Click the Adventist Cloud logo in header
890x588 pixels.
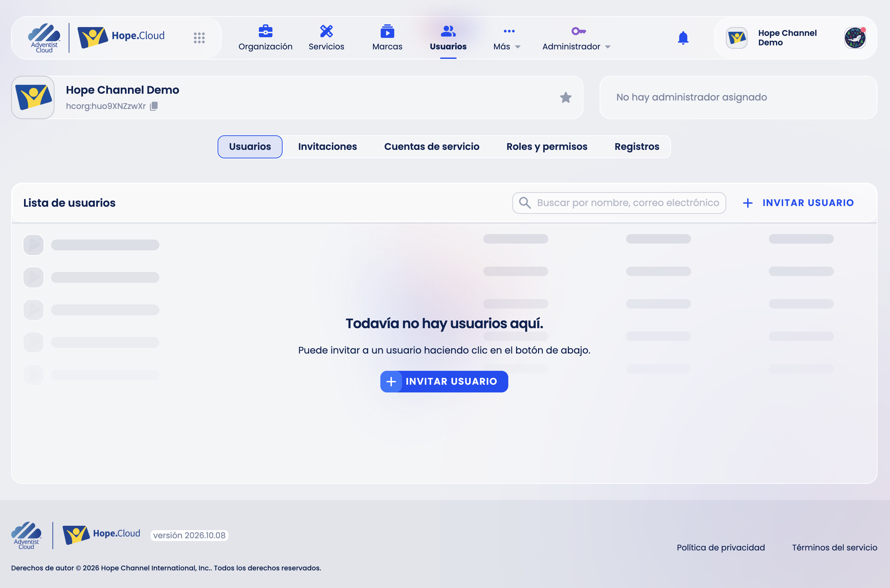tap(44, 38)
